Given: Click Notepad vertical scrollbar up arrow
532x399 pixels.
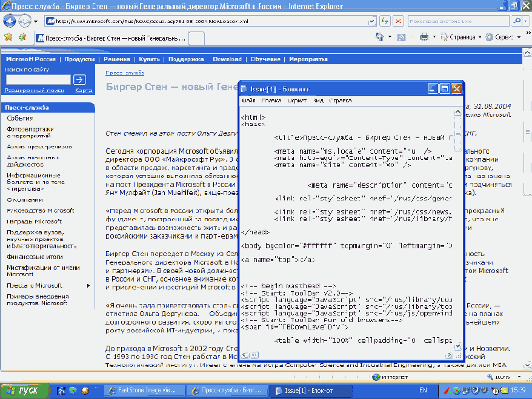Looking at the screenshot, I should (x=457, y=112).
